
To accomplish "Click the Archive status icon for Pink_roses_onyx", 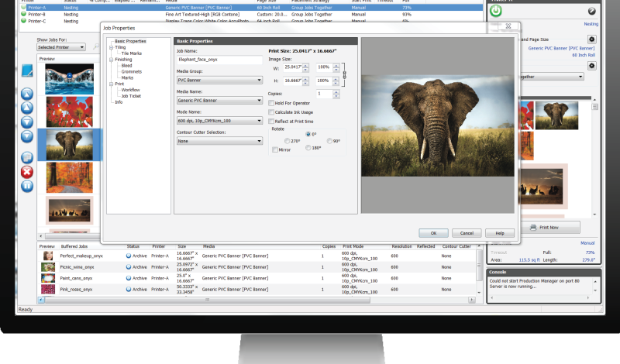I will (129, 290).
